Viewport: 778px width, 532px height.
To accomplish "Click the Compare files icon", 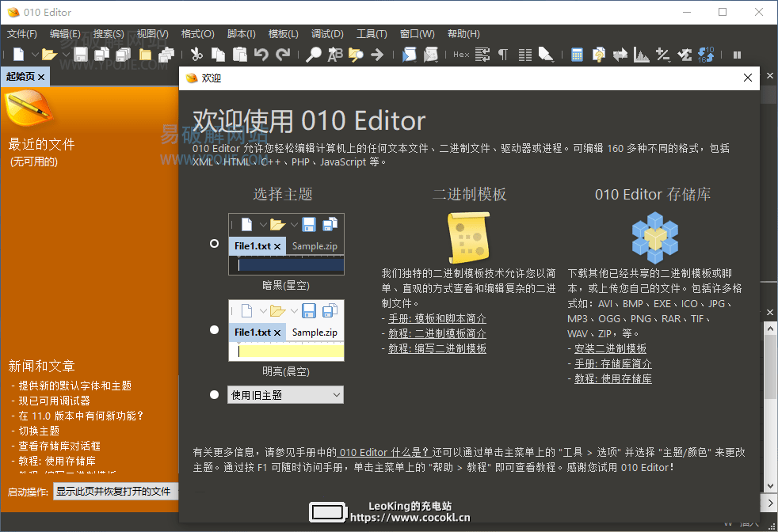I will [x=598, y=54].
